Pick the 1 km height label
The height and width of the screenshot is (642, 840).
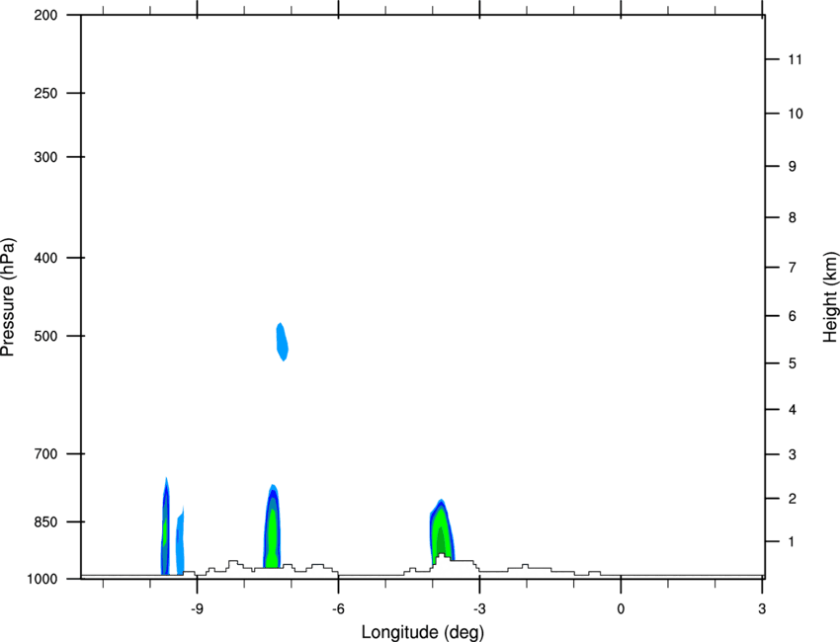tap(792, 542)
